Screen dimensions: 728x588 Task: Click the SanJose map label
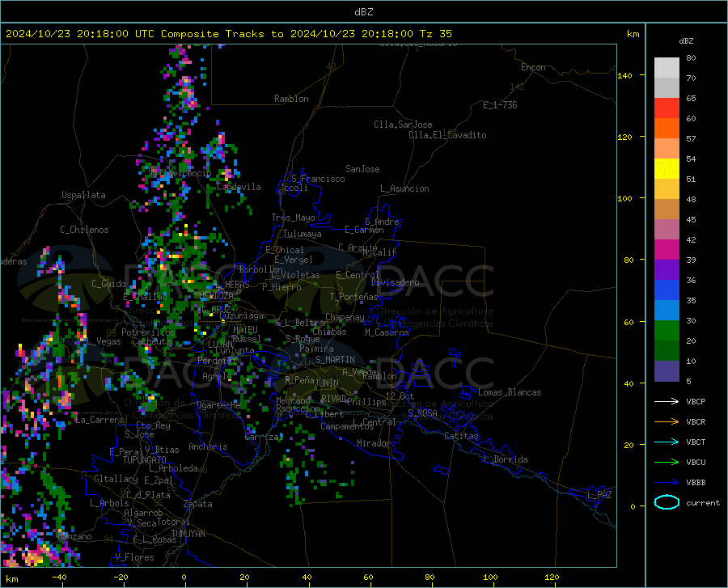362,169
